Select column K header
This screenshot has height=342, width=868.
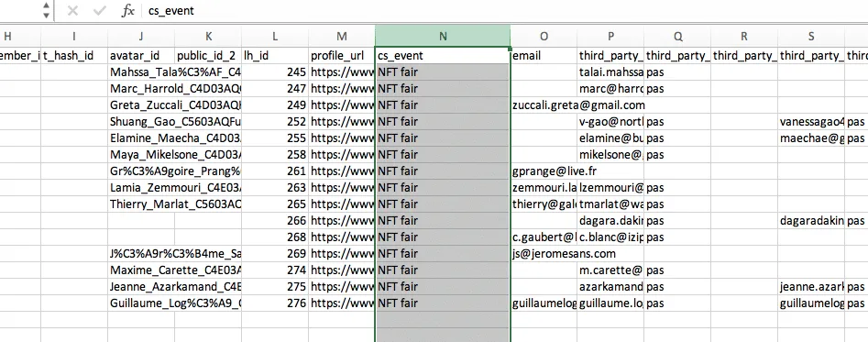pyautogui.click(x=208, y=37)
